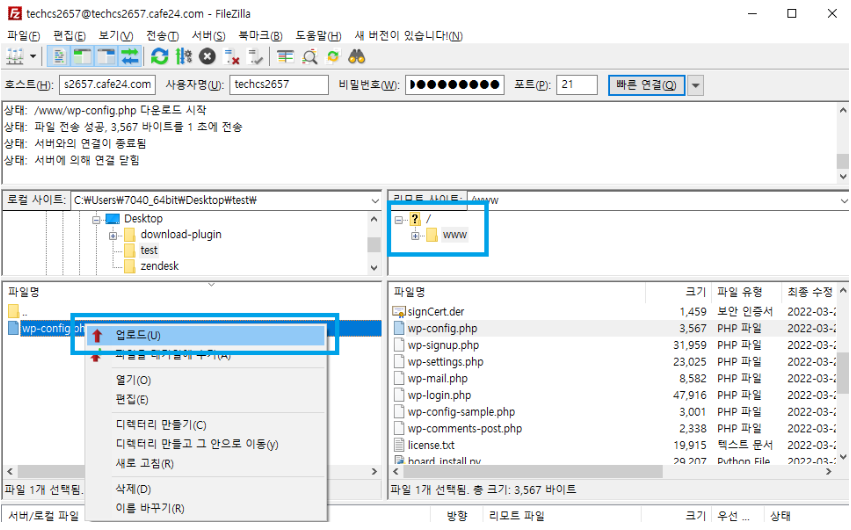This screenshot has height=530, width=851.
Task: Click the 빠른 연결 quickconnect button
Action: pos(646,85)
